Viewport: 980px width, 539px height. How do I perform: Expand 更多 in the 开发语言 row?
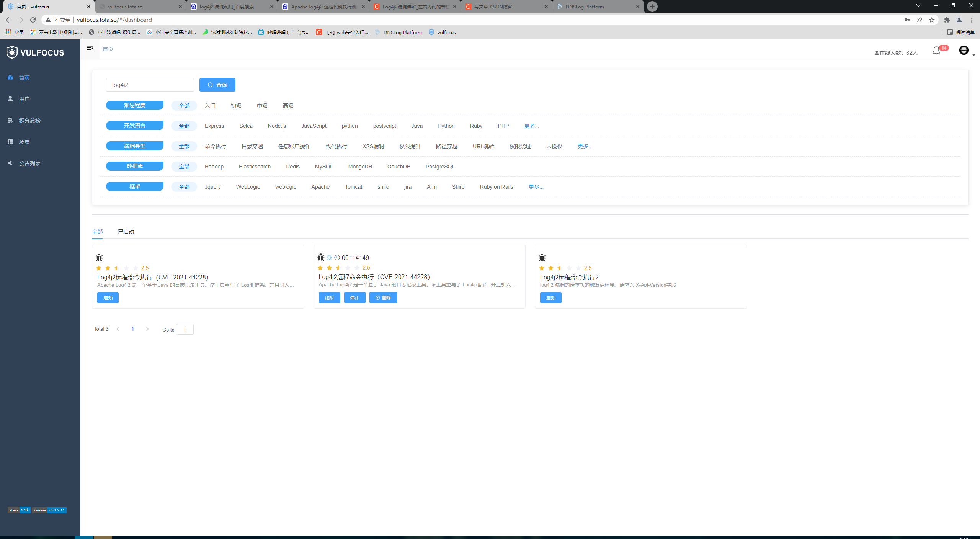pyautogui.click(x=531, y=126)
